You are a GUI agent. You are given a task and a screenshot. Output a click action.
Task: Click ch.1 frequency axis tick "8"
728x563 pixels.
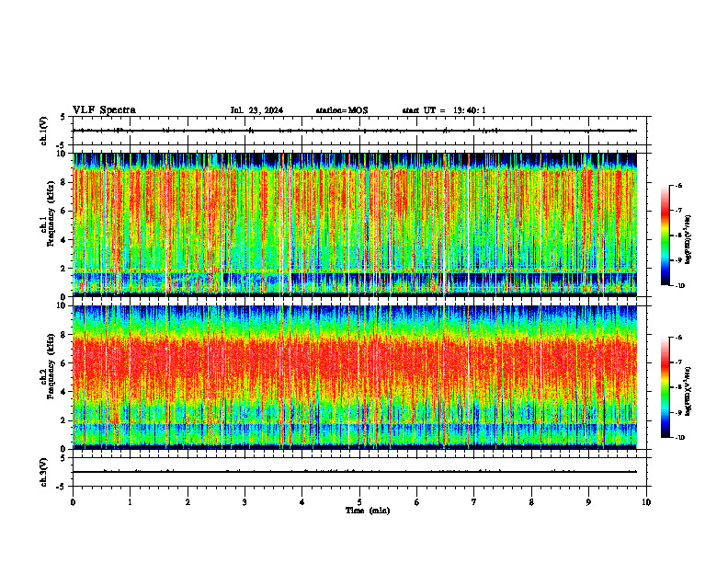64,182
